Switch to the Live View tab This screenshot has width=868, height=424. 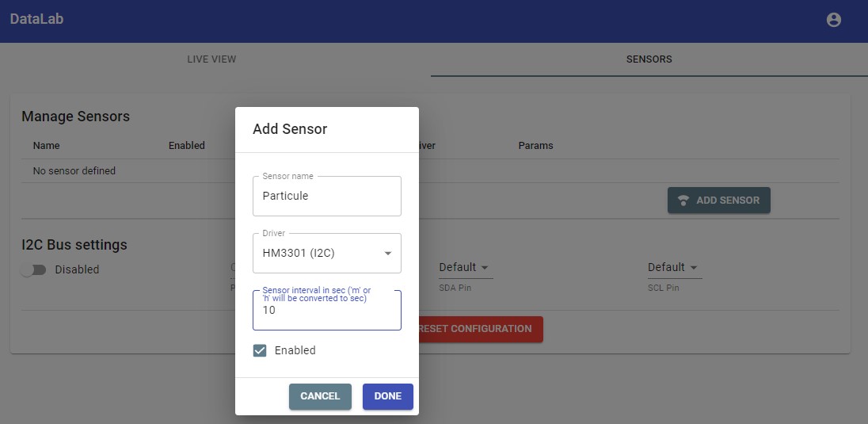211,59
